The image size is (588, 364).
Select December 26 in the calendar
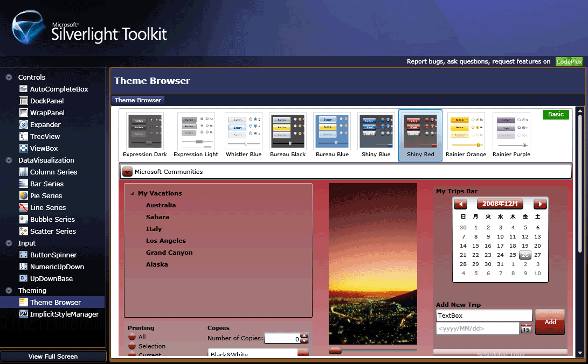pyautogui.click(x=525, y=255)
